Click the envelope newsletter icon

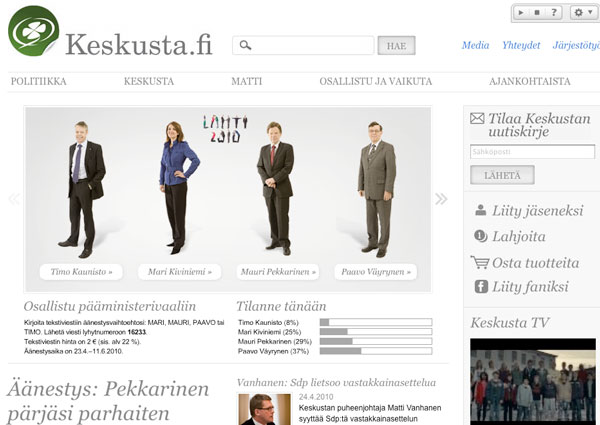477,118
